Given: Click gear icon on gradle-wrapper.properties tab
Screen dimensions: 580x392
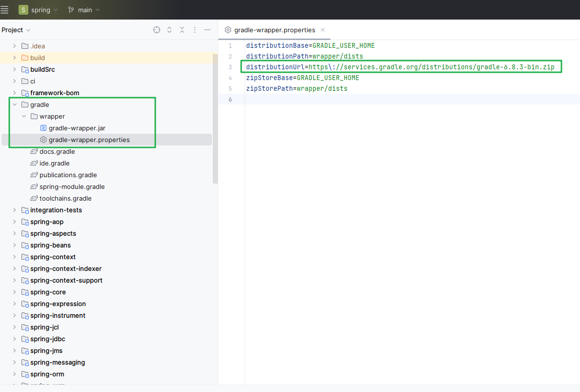Looking at the screenshot, I should 228,30.
